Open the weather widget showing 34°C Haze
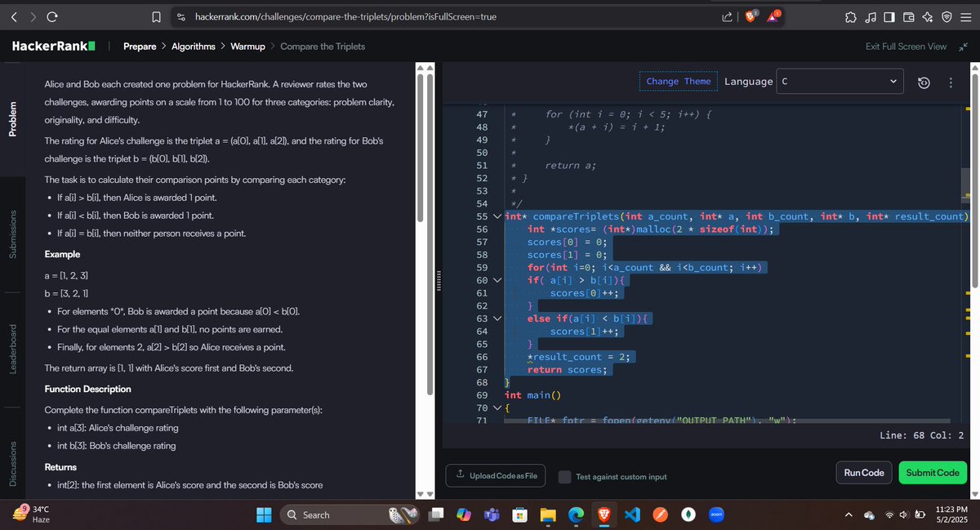The width and height of the screenshot is (980, 530). coord(30,514)
